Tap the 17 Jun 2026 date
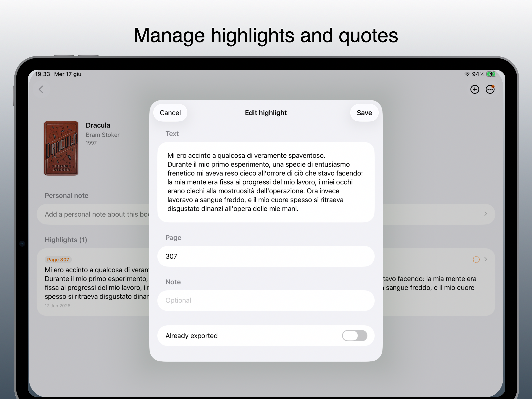Screen dimensions: 532x399 point(57,306)
